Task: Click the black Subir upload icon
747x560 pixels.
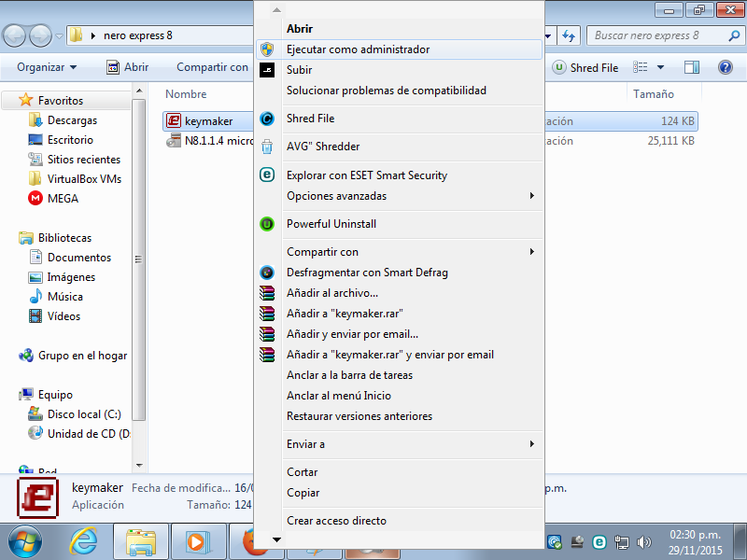Action: pyautogui.click(x=267, y=69)
